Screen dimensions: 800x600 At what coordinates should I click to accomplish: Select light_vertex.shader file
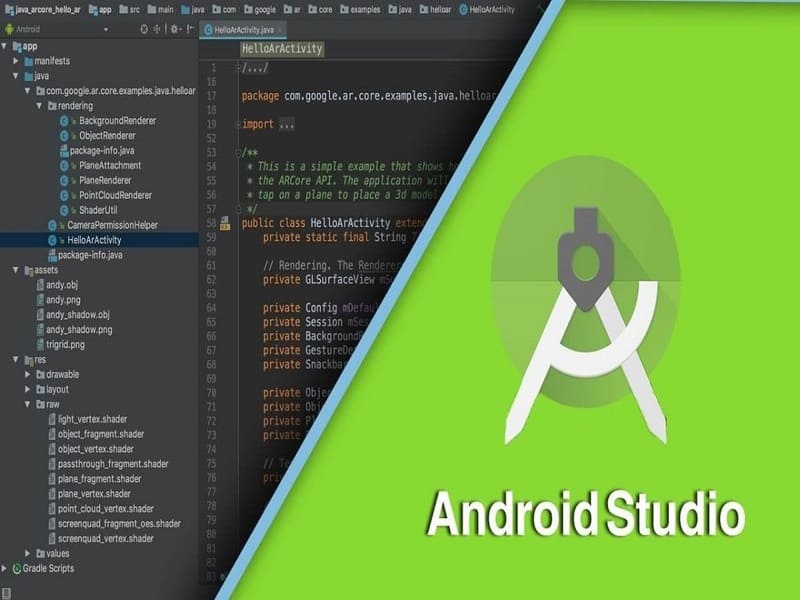pos(88,419)
